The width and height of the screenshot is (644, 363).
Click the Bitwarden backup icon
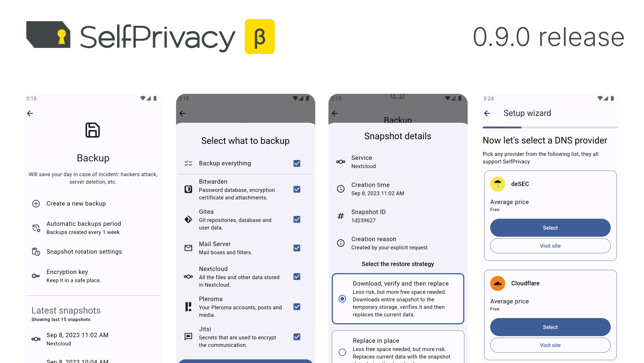[x=188, y=189]
